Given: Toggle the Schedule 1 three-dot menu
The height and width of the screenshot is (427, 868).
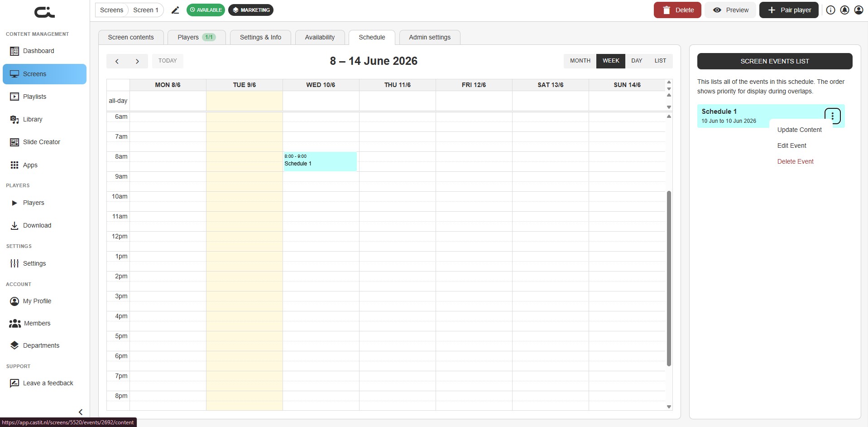Looking at the screenshot, I should coord(832,116).
